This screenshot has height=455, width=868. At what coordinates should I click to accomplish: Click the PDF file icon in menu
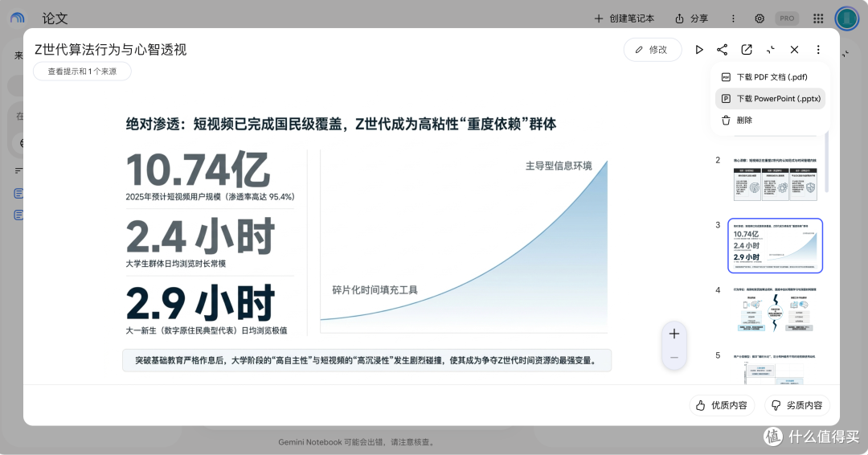(726, 77)
